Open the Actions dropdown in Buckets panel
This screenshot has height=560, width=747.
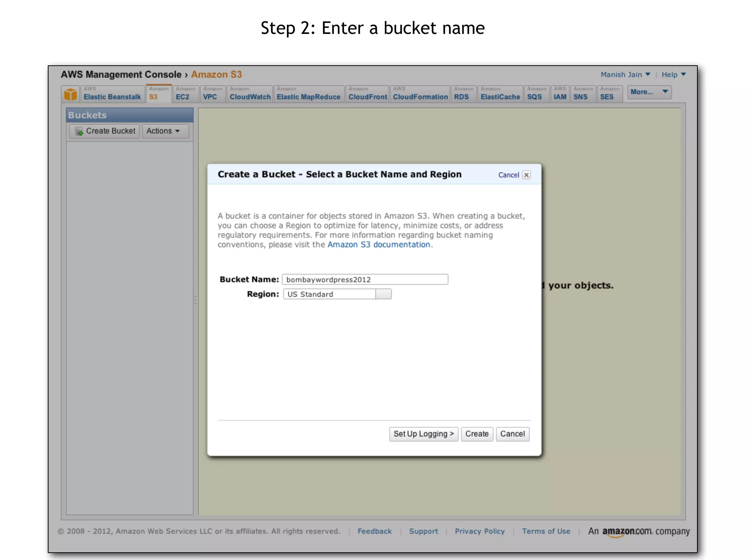tap(165, 131)
